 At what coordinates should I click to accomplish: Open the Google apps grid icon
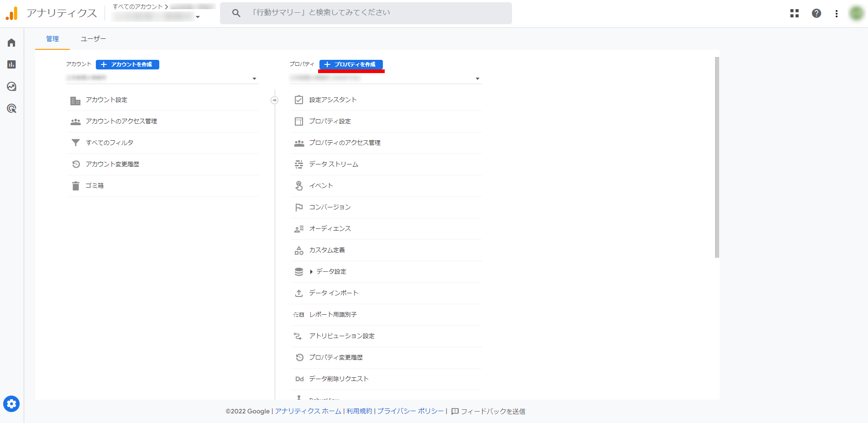(795, 13)
